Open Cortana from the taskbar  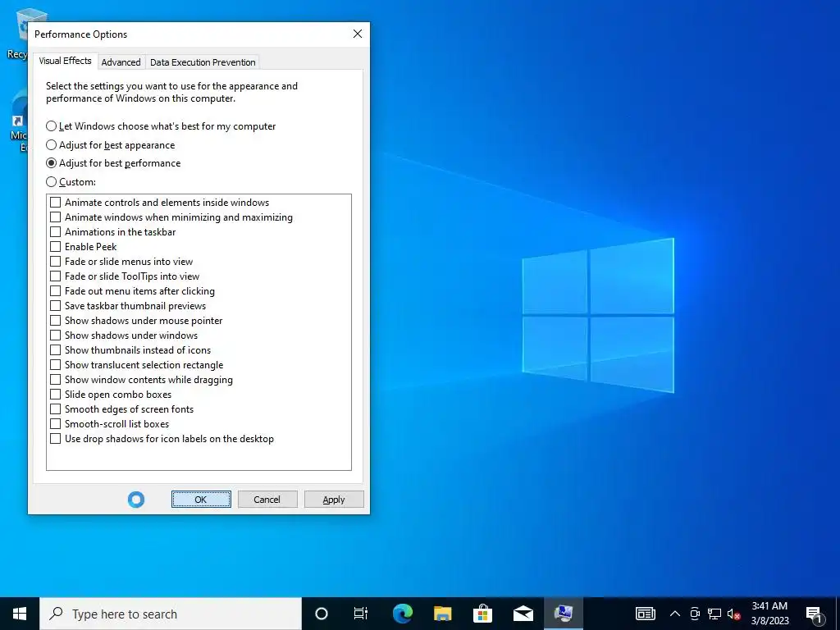point(321,614)
